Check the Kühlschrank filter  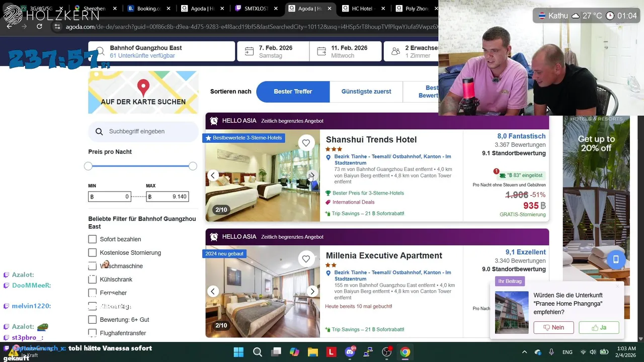coord(92,280)
